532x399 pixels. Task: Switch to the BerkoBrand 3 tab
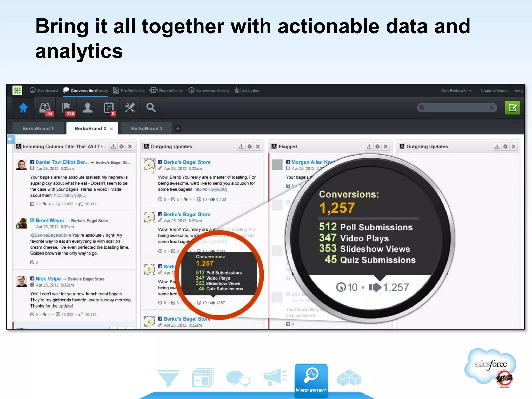coord(147,128)
